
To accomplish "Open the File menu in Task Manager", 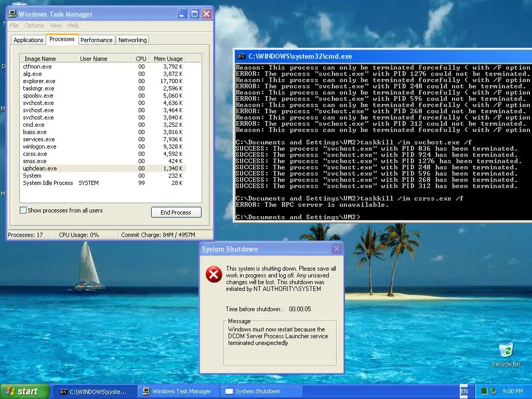I will pyautogui.click(x=14, y=25).
